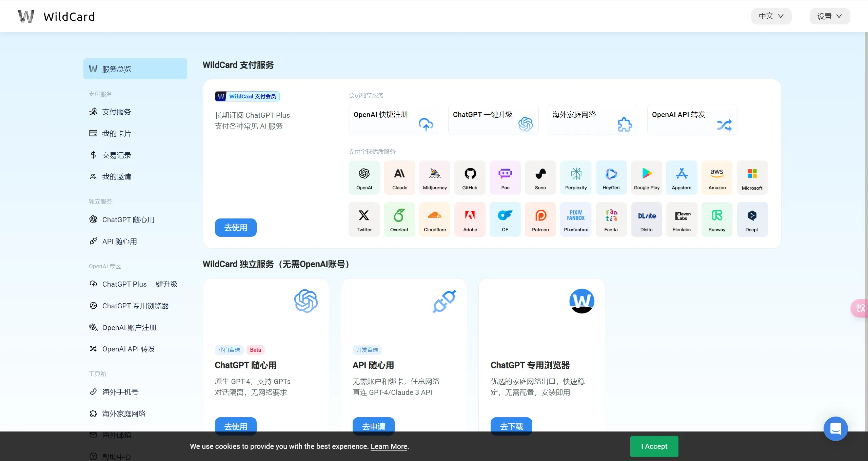Open the OpenAI API 转发 member card
Image resolution: width=868 pixels, height=461 pixels.
point(692,119)
